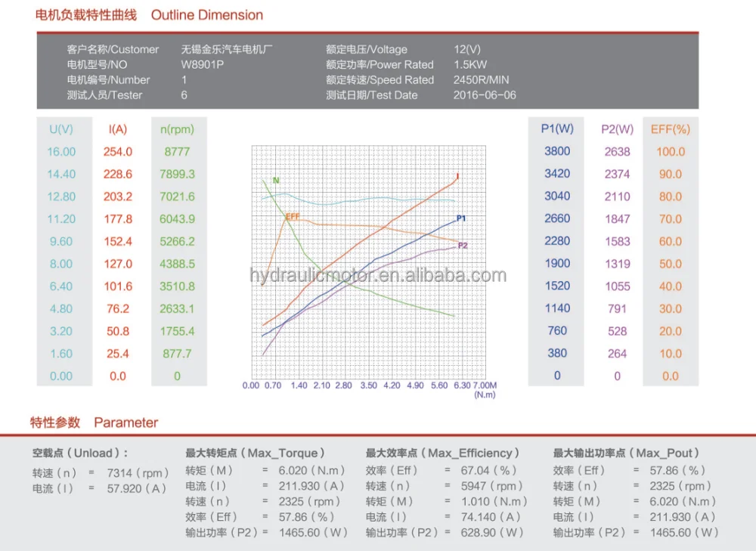Select P1 scale value '3800'
Image resolution: width=756 pixels, height=551 pixels.
(x=557, y=151)
